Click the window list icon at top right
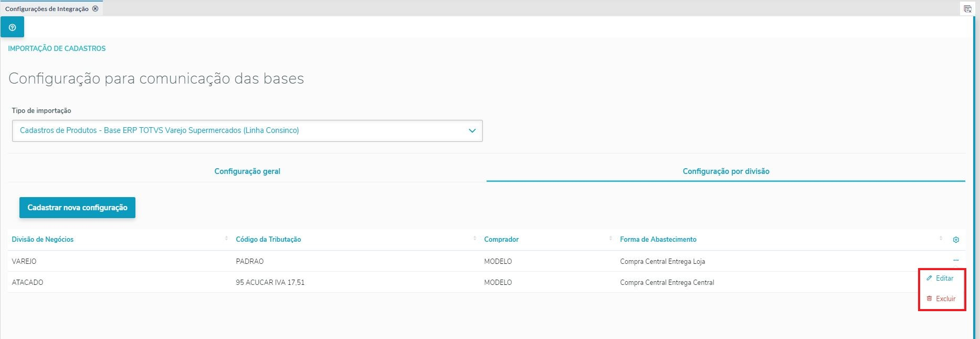Screen dimensions: 980x339 [x=967, y=9]
